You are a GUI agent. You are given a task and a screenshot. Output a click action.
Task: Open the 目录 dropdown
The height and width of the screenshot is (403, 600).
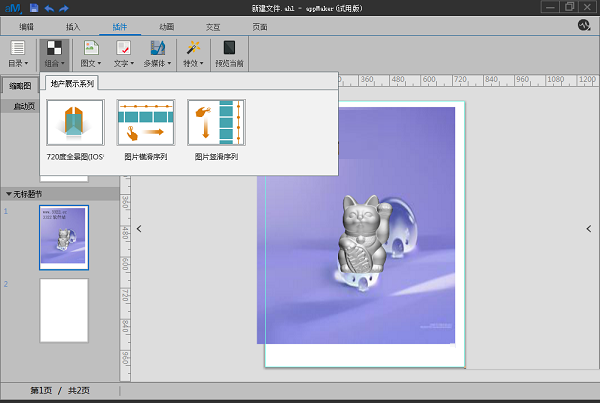(17, 53)
